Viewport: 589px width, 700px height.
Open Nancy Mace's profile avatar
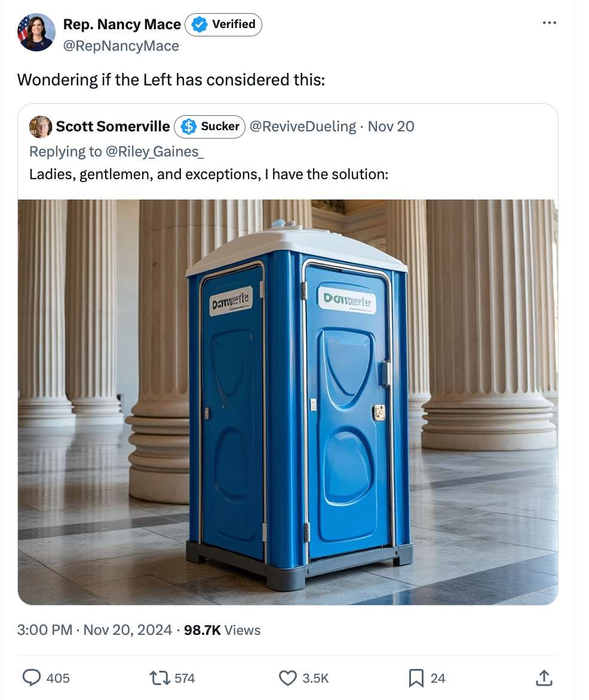(x=36, y=32)
